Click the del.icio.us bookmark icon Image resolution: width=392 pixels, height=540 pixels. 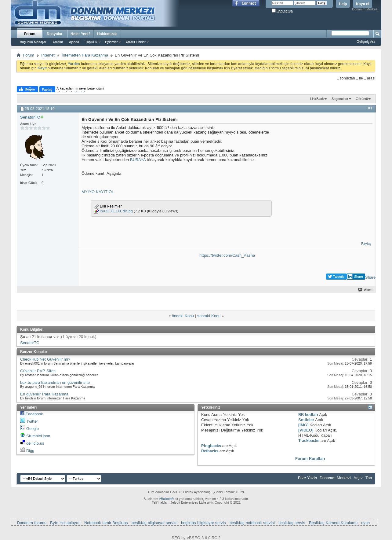(23, 443)
